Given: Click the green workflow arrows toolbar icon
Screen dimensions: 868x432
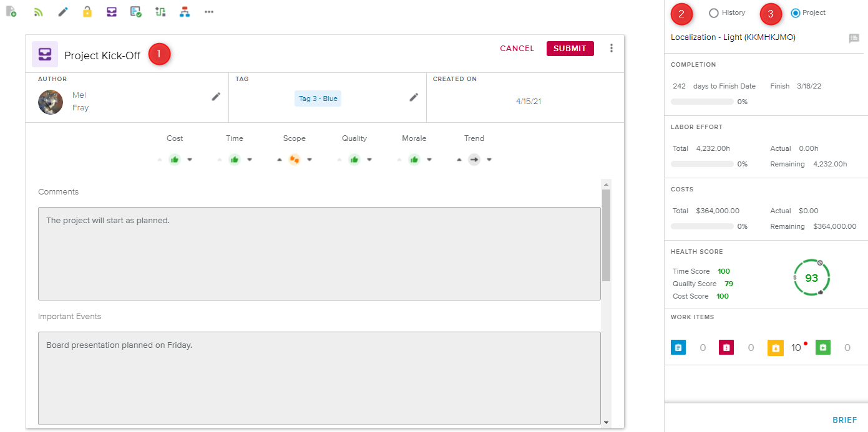Looking at the screenshot, I should [160, 12].
